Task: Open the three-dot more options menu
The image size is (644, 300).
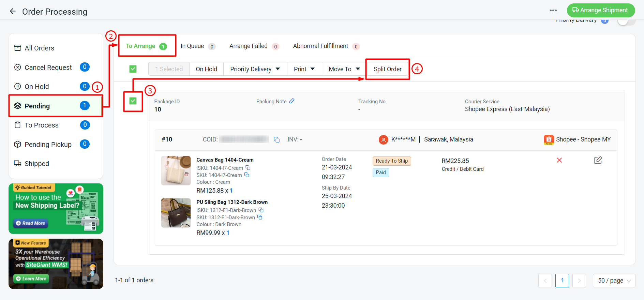Action: coord(553,11)
